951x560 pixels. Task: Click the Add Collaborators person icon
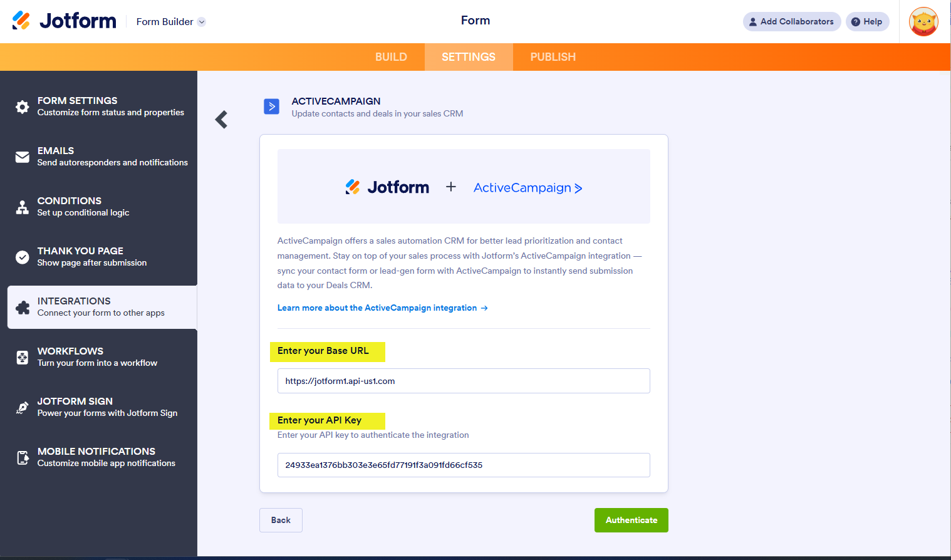click(753, 22)
